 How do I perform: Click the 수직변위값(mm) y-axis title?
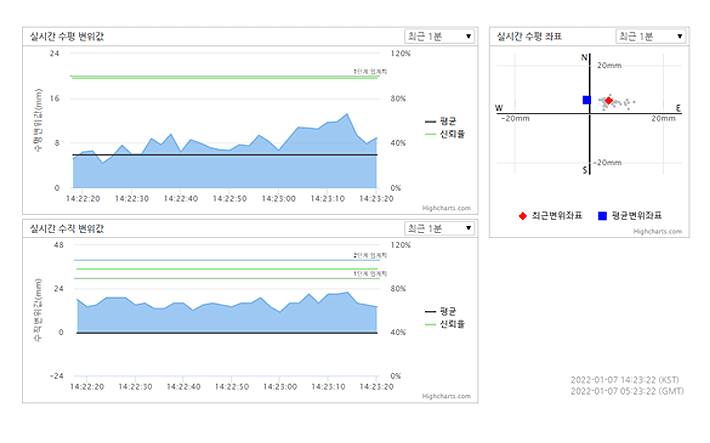click(38, 310)
